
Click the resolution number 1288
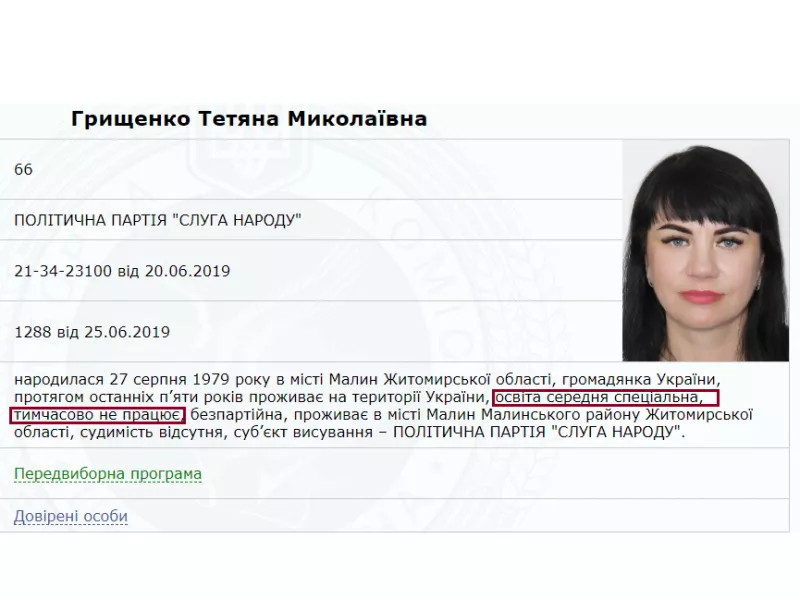33,332
